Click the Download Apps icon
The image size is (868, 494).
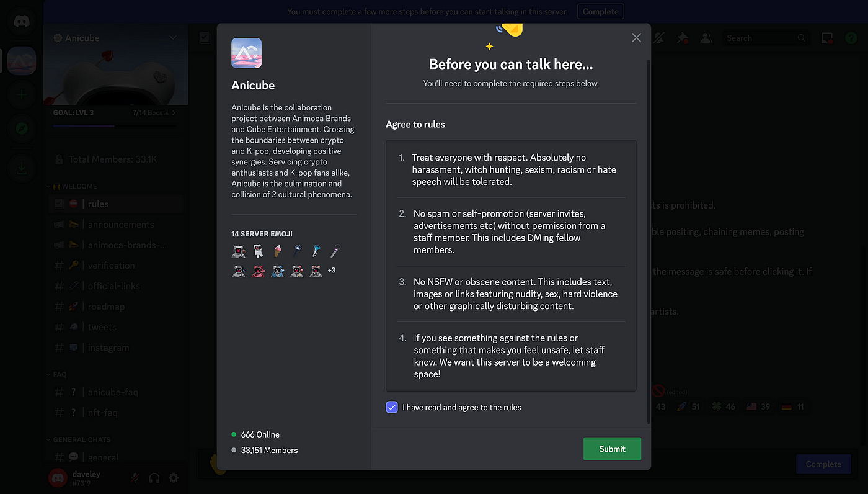pyautogui.click(x=22, y=168)
